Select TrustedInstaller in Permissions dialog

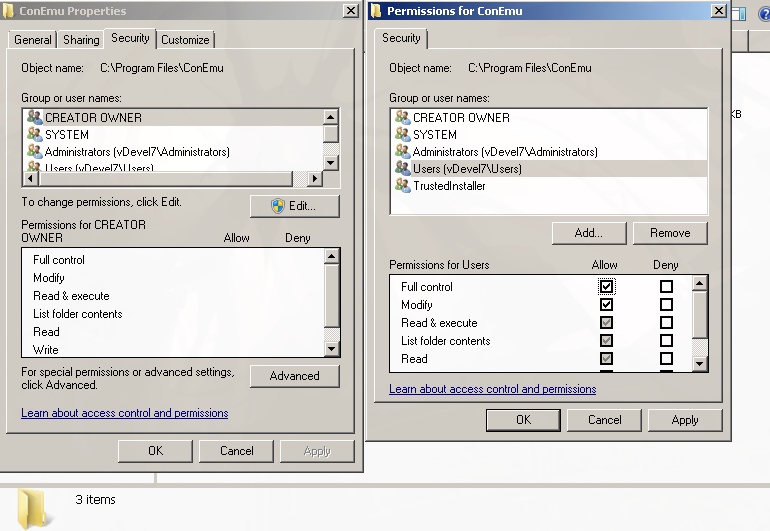(549, 186)
